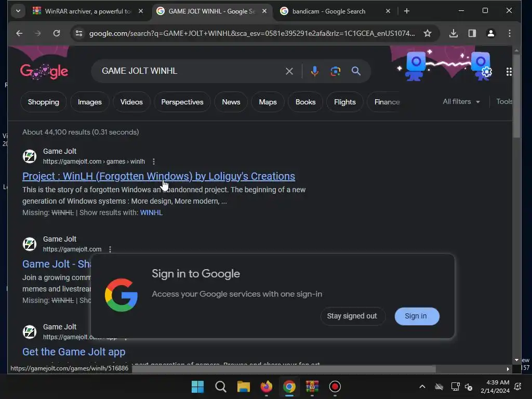Open the volume tray icon
Screen dimensions: 532x399
[x=468, y=387]
